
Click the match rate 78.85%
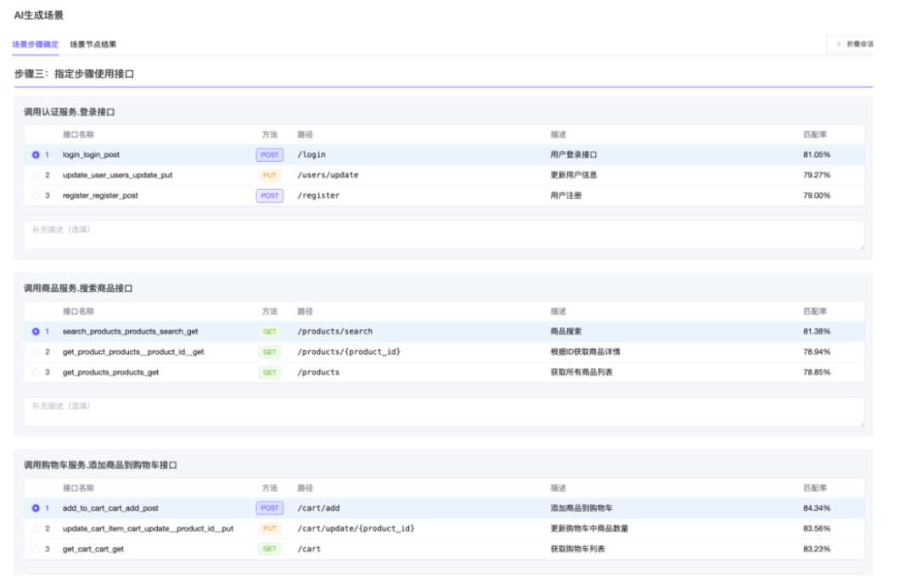817,372
